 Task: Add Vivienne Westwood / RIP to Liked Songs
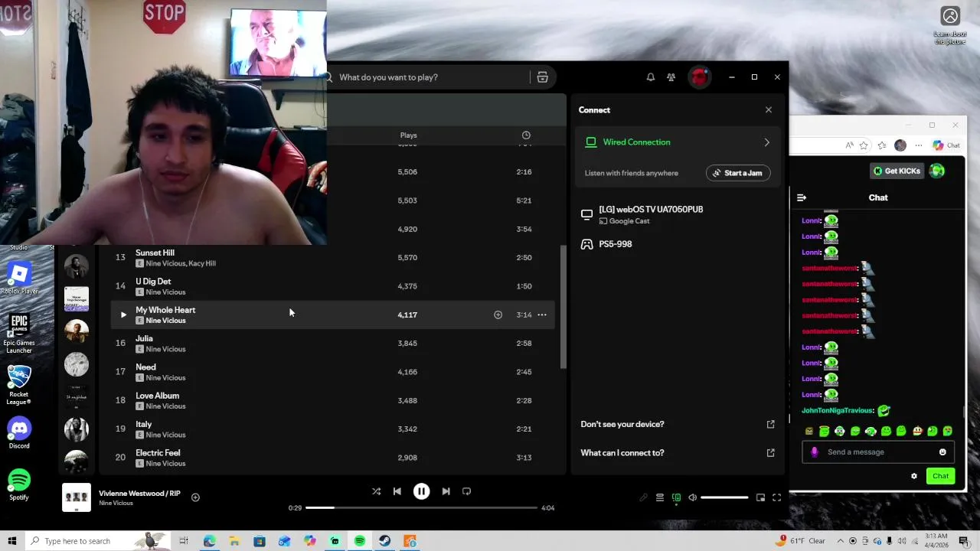(195, 497)
